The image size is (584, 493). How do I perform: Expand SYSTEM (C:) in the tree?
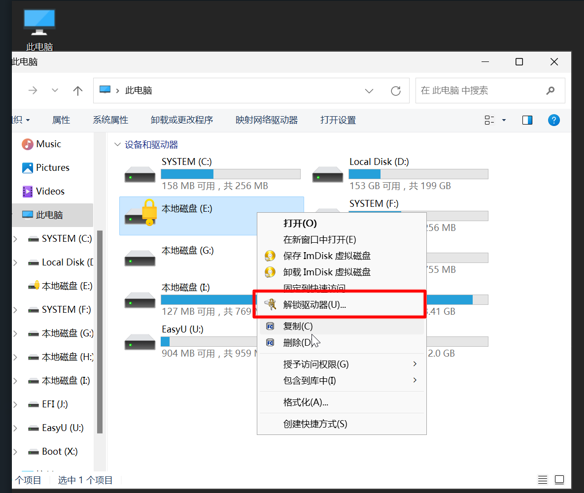coord(15,239)
